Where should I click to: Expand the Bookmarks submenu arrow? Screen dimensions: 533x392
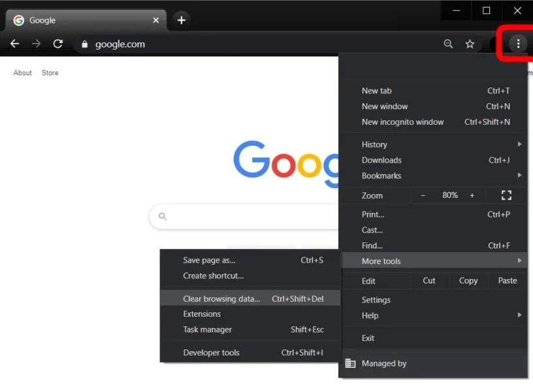click(x=519, y=176)
